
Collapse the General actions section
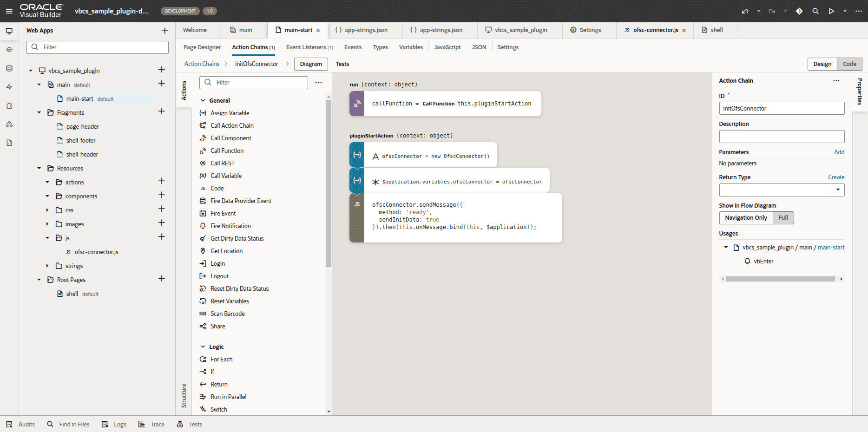203,100
